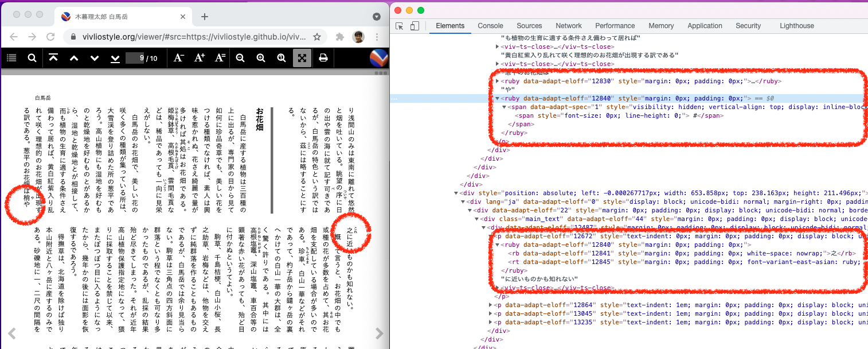Toggle fit-to-screen view mode
This screenshot has width=868, height=349.
click(x=302, y=57)
